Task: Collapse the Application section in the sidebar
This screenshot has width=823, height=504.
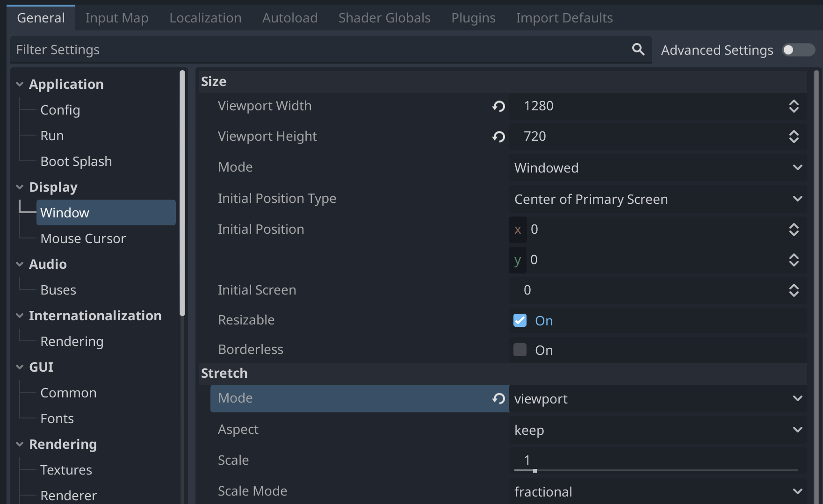Action: coord(20,84)
